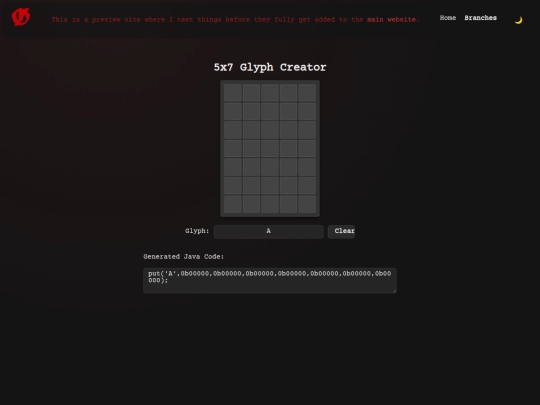The image size is (540, 405).
Task: Toggle glyph pixel row 1 column 4
Action: [289, 93]
